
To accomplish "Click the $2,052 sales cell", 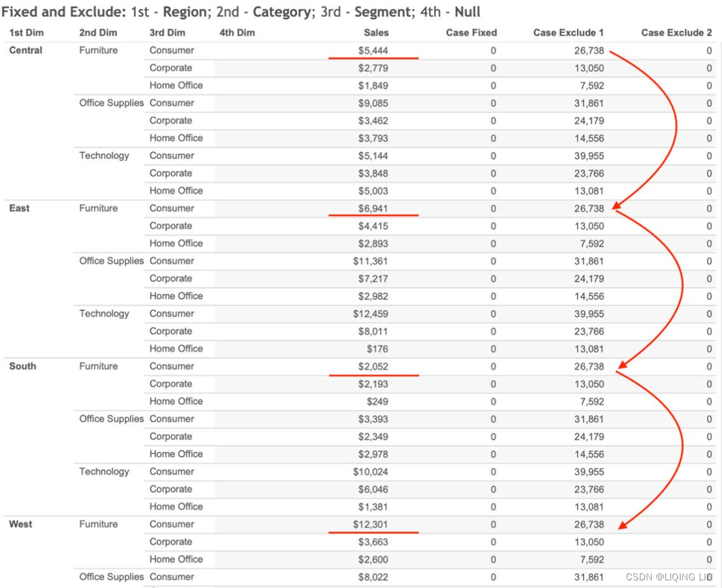I will click(373, 367).
